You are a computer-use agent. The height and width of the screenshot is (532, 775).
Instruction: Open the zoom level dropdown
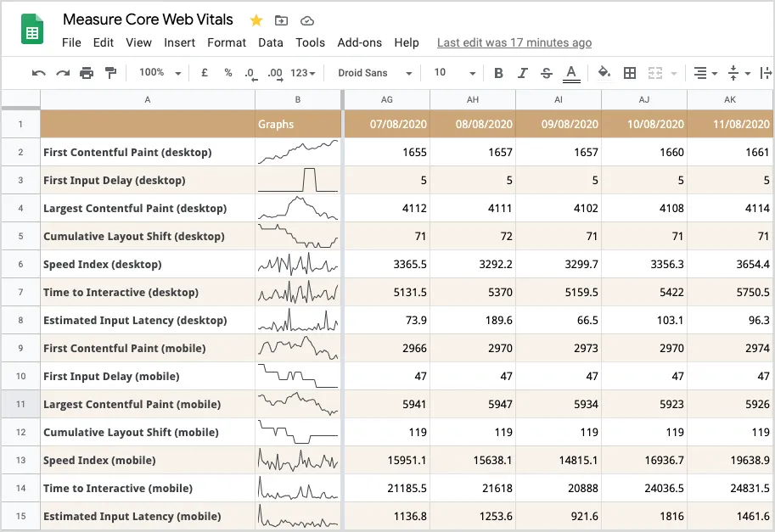[x=159, y=73]
